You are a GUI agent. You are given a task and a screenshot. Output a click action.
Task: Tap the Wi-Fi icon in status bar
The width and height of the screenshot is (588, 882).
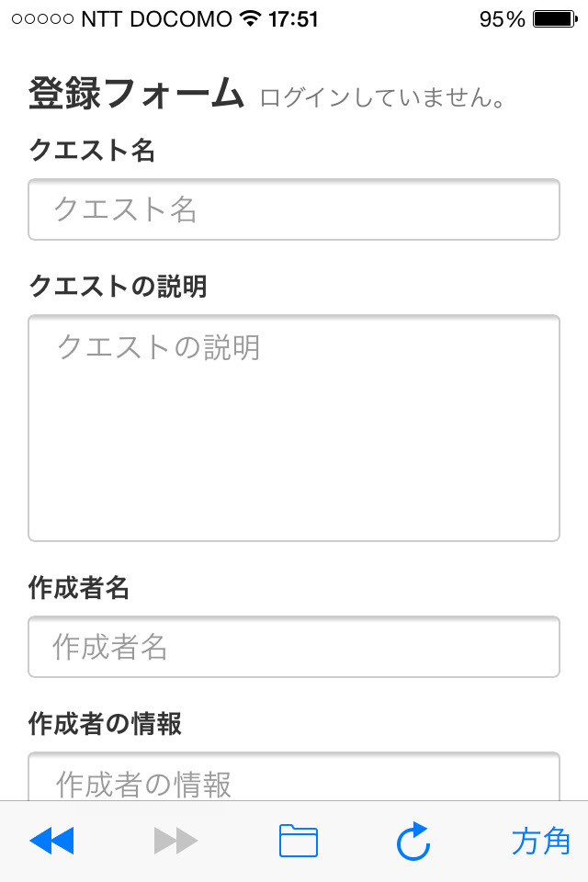tap(250, 18)
